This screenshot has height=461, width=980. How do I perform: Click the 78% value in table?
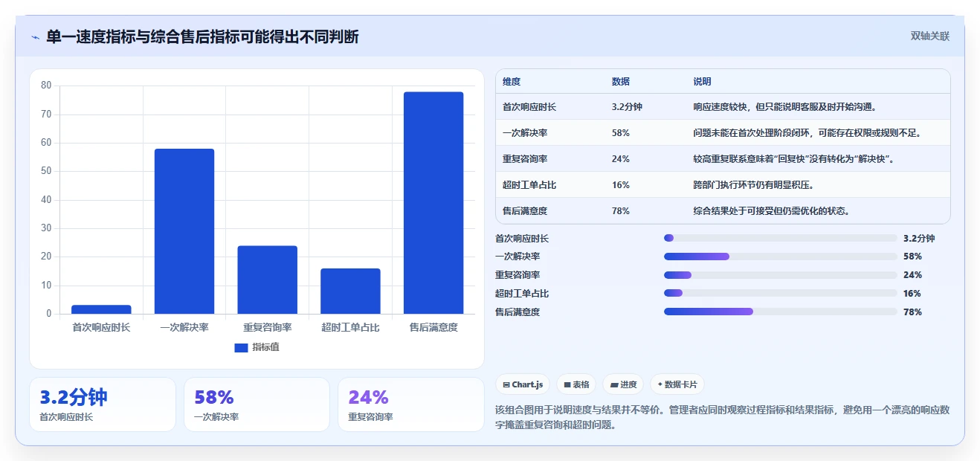tap(621, 211)
